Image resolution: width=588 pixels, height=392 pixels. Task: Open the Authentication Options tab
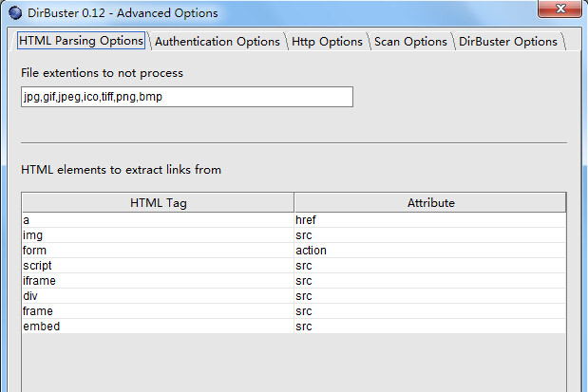coord(218,42)
